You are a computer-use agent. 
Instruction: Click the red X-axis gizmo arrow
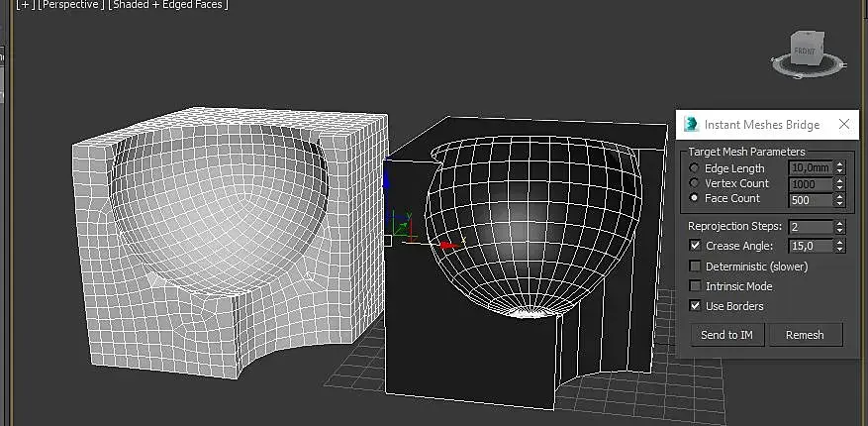[x=449, y=245]
